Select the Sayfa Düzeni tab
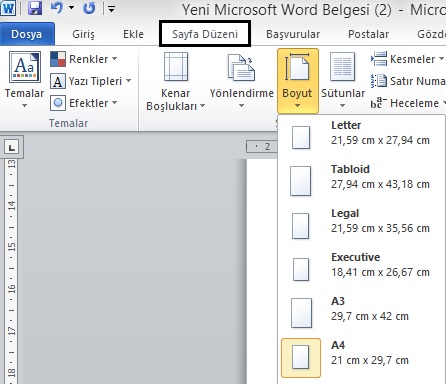446x384 pixels. pyautogui.click(x=205, y=34)
